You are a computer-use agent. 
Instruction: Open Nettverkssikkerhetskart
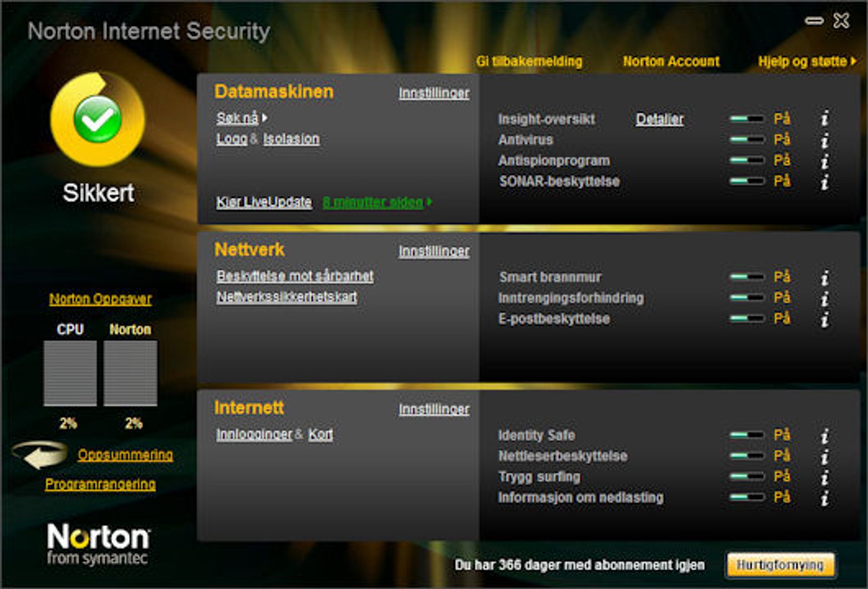click(286, 297)
